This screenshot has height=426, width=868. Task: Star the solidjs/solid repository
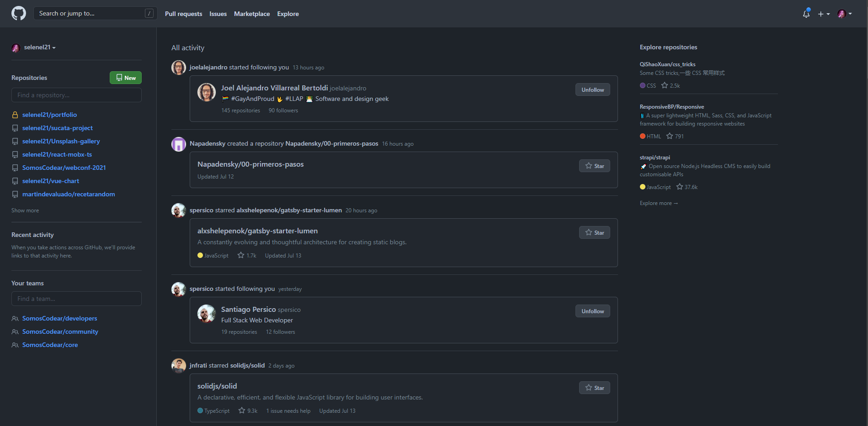[595, 388]
